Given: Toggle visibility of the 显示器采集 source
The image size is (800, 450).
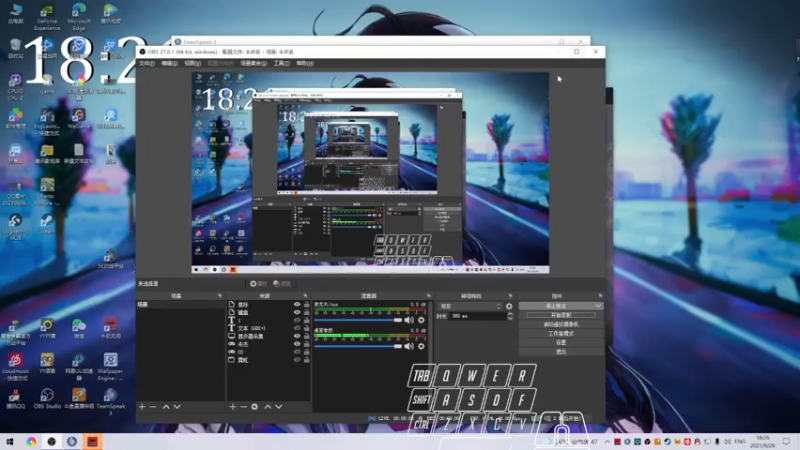Looking at the screenshot, I should [297, 336].
